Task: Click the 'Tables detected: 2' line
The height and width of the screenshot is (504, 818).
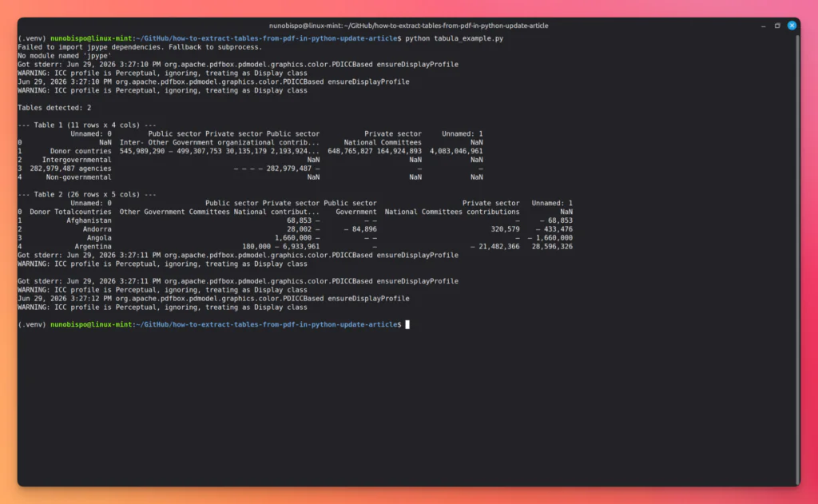Action: point(54,108)
